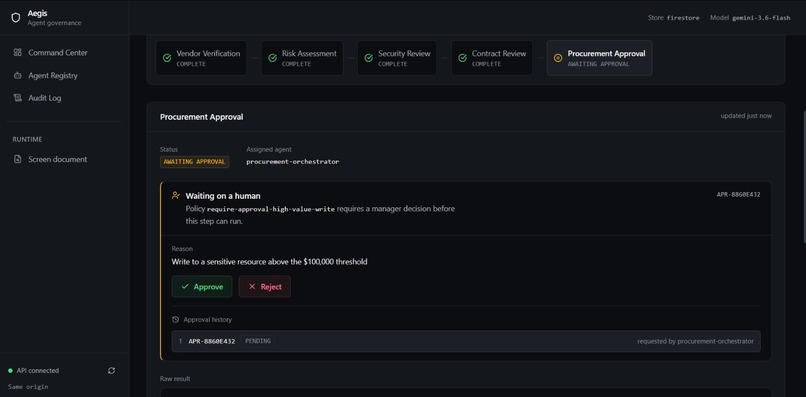Click the Agent Registry robot icon
The image size is (806, 397).
point(17,76)
